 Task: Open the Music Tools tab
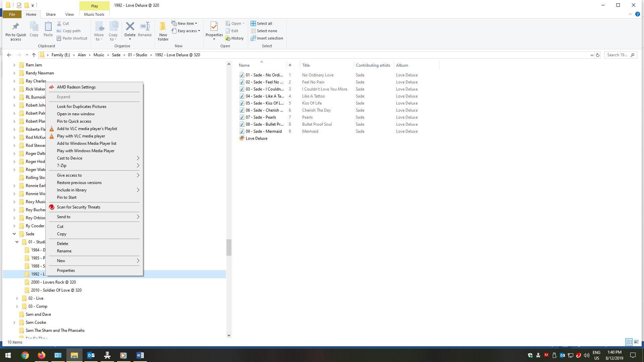pos(94,14)
